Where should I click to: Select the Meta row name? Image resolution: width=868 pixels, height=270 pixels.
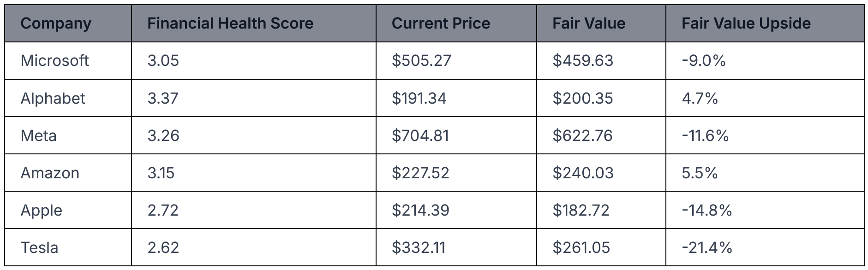pos(38,135)
